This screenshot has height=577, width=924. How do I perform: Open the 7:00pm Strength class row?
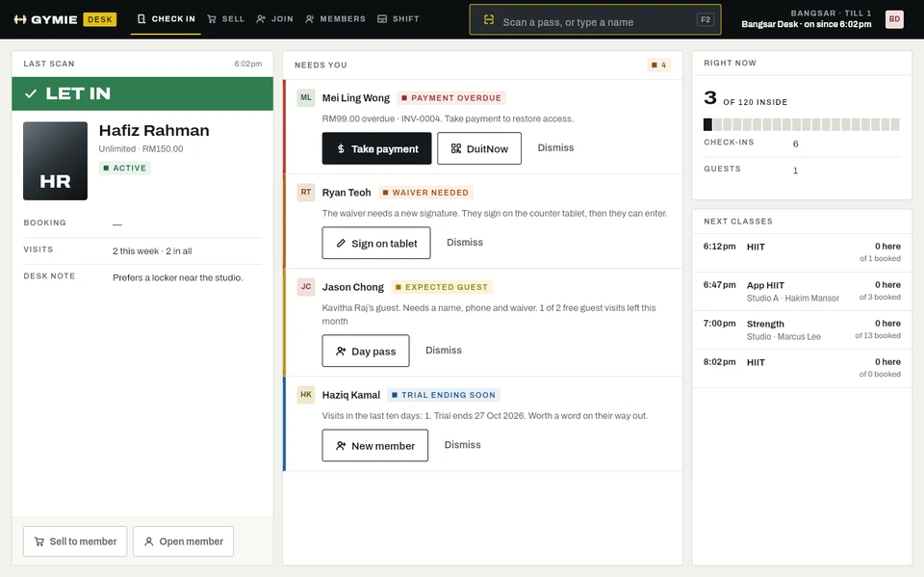point(802,329)
